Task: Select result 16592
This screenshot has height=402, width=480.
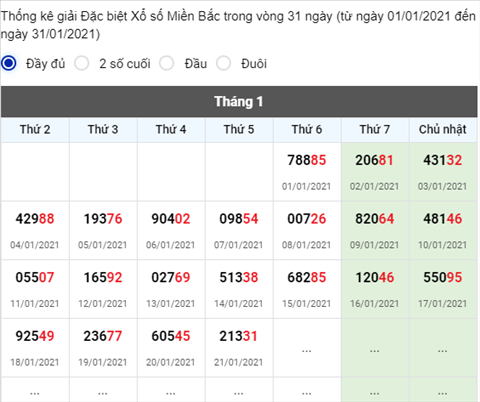Action: 103,278
